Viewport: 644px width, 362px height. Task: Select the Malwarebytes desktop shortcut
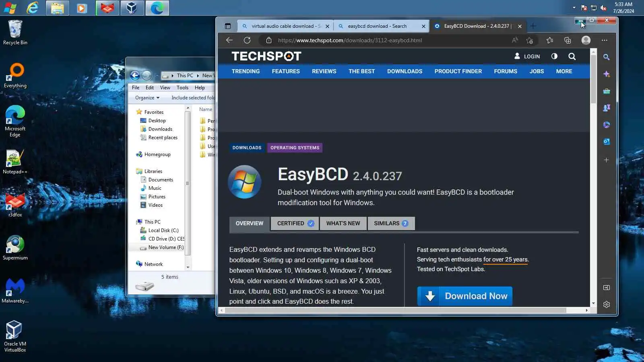pos(15,291)
